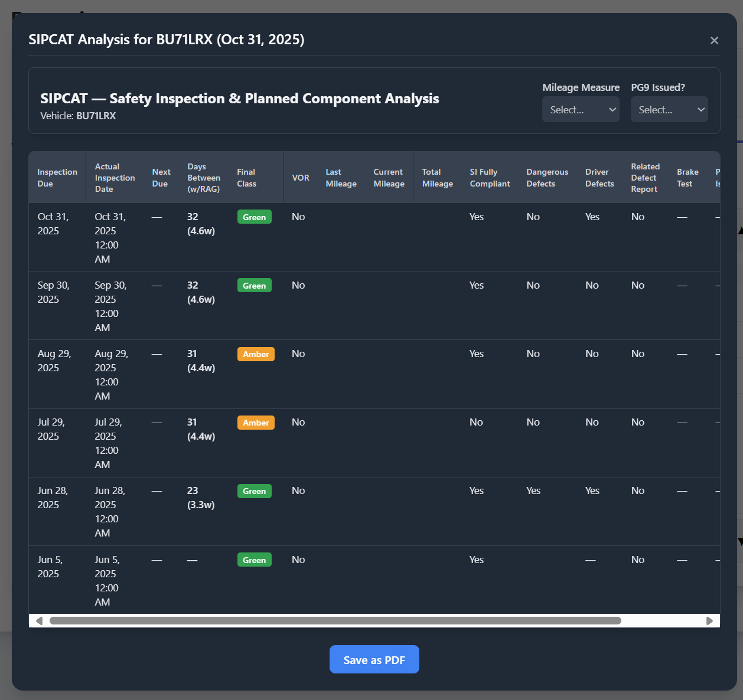Click Dangerous Defects Yes in Jun 28 row
Image resolution: width=743 pixels, height=700 pixels.
(x=533, y=490)
